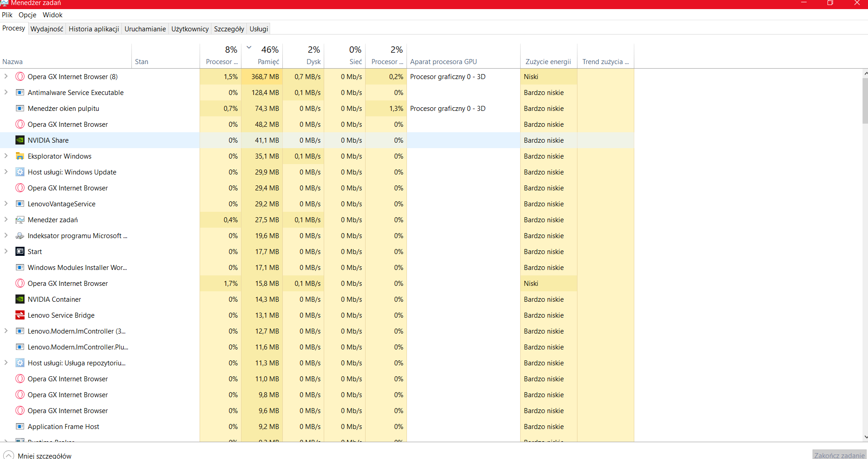Image resolution: width=868 pixels, height=459 pixels.
Task: Sort by the Stan column header
Action: tap(166, 56)
